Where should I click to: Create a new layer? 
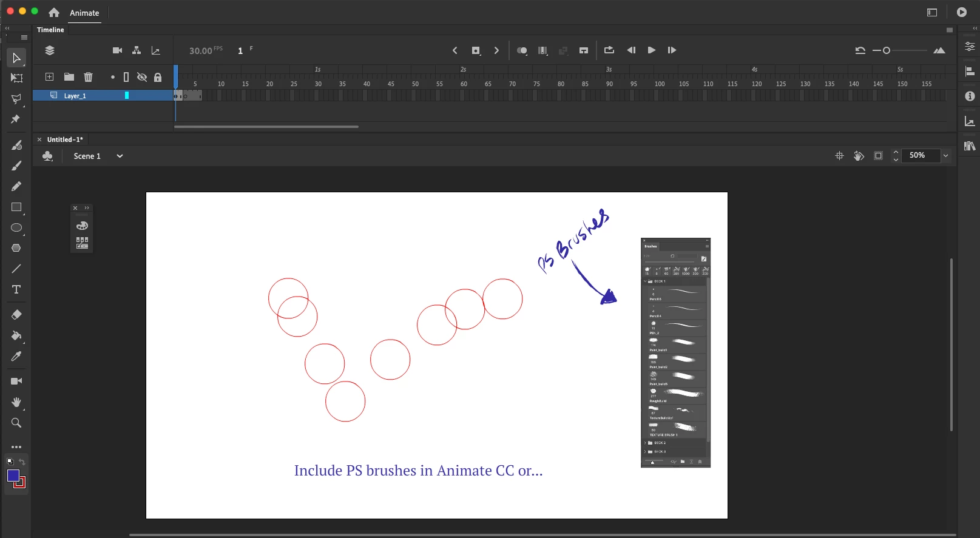click(x=50, y=77)
